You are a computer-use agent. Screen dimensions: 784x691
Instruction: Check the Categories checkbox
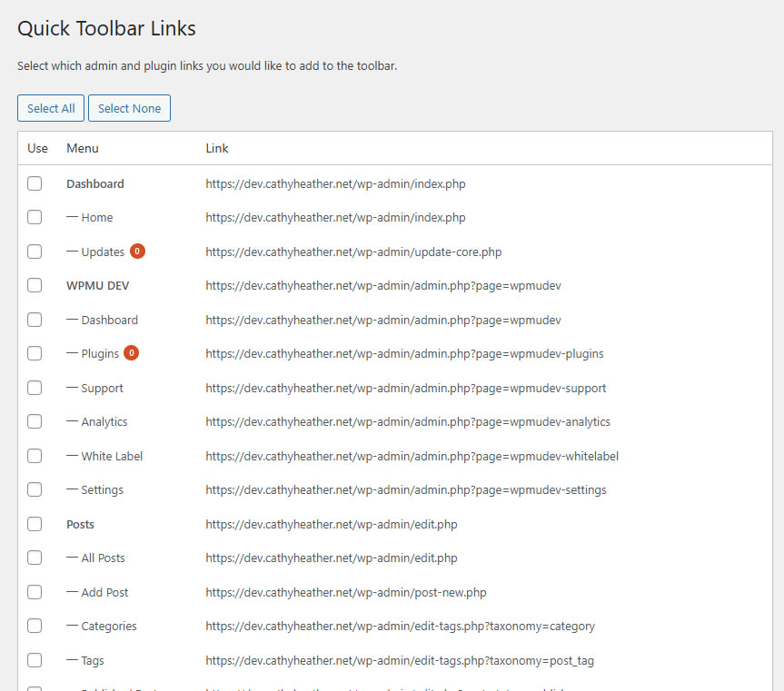35,626
